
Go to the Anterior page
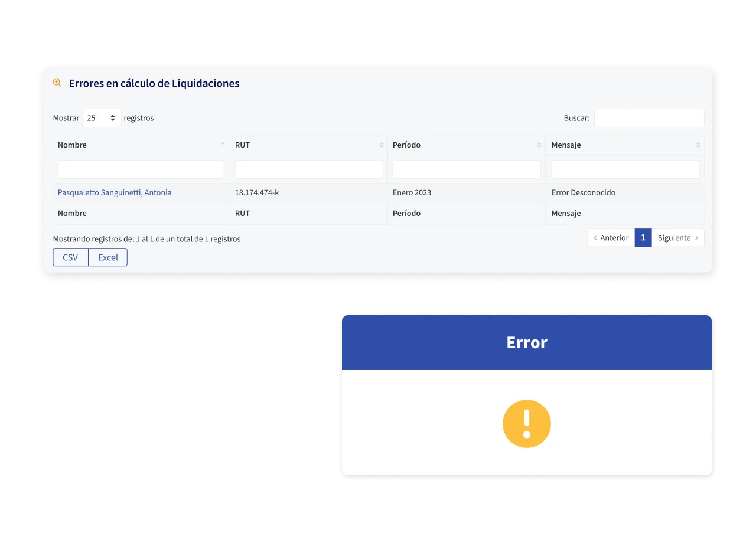[x=611, y=238]
